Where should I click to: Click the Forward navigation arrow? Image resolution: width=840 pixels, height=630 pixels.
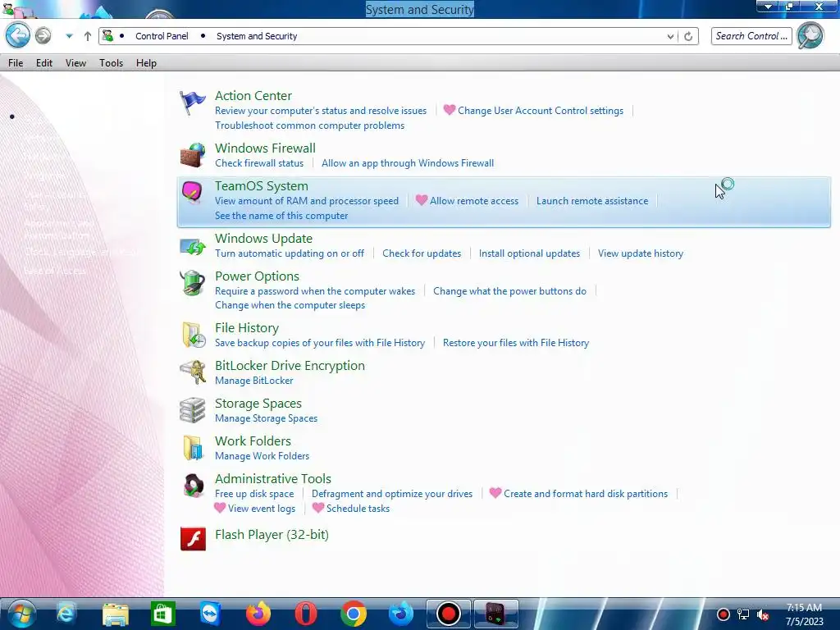pyautogui.click(x=43, y=36)
